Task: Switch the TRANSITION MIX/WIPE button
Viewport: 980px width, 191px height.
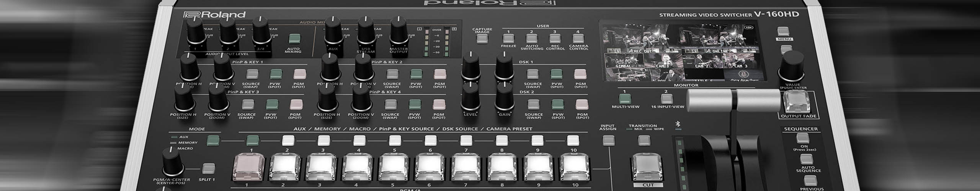Action: pos(644,140)
